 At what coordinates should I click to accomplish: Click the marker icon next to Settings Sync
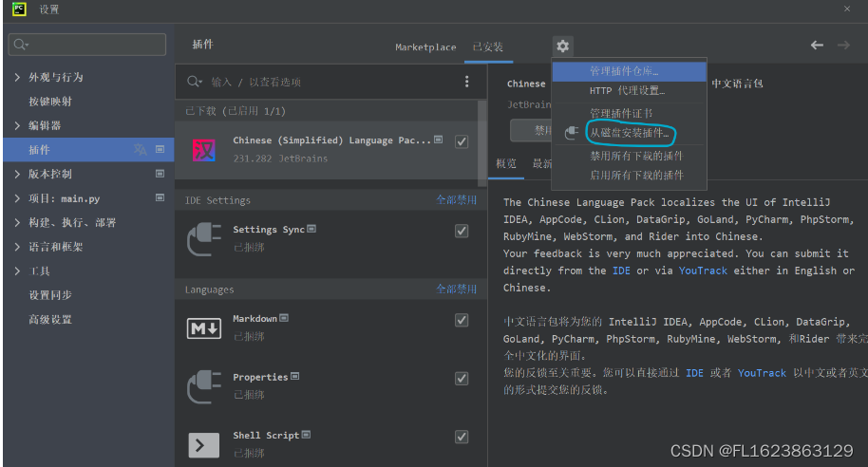[311, 229]
